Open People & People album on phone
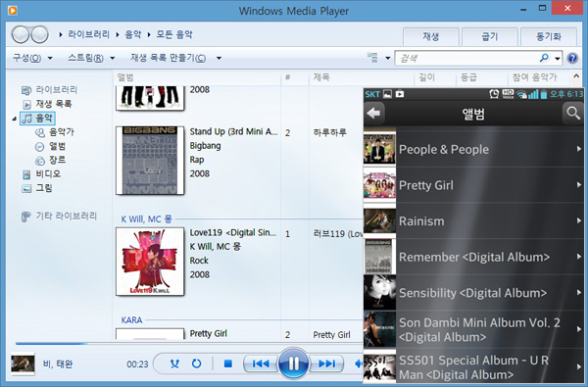 click(473, 149)
